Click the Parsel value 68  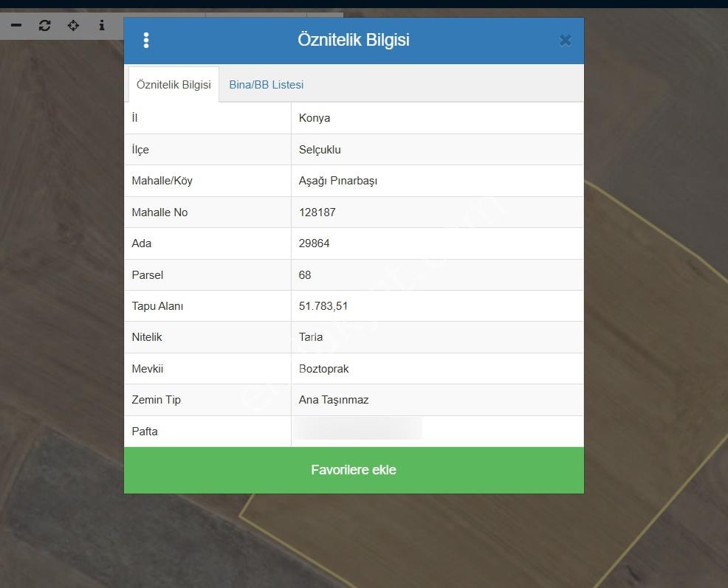point(305,274)
